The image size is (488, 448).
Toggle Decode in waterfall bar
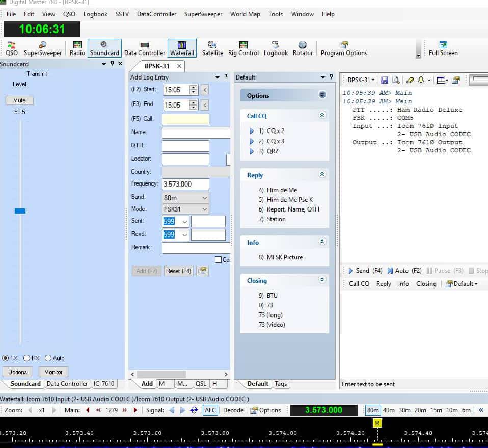click(233, 410)
